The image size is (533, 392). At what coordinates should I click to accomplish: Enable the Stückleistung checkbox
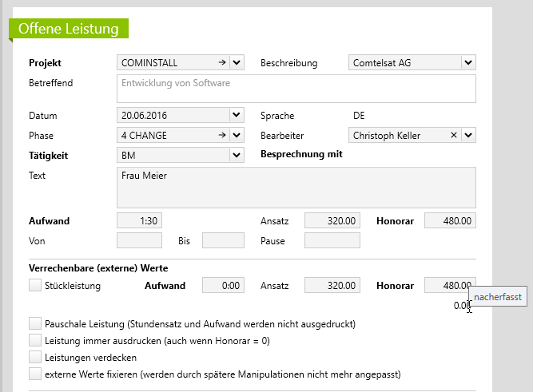click(35, 285)
